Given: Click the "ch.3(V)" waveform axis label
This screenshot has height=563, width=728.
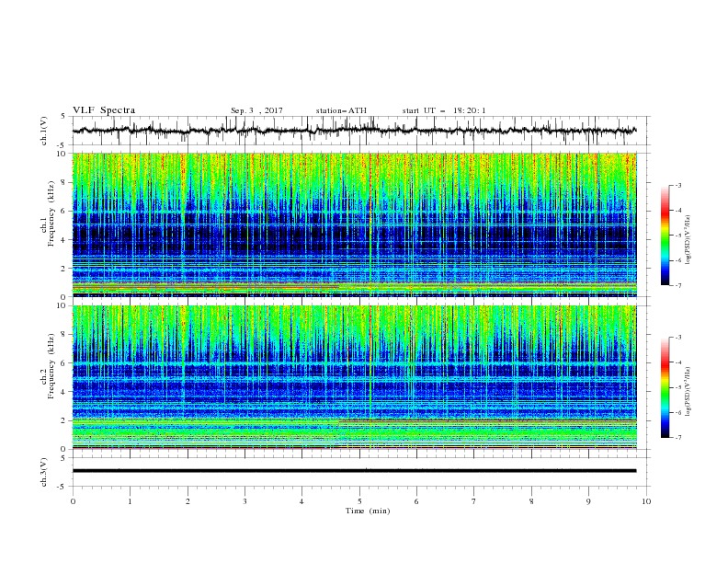Looking at the screenshot, I should 44,472.
